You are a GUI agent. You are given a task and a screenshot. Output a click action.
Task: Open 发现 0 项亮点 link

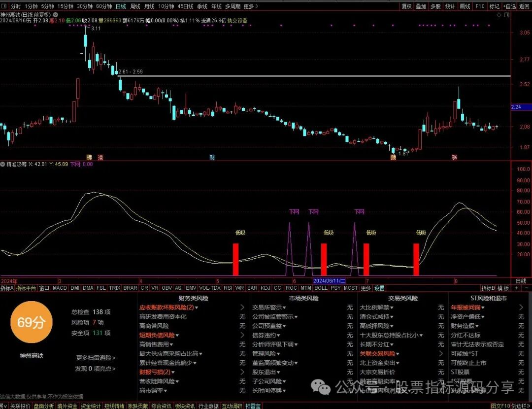(96, 369)
